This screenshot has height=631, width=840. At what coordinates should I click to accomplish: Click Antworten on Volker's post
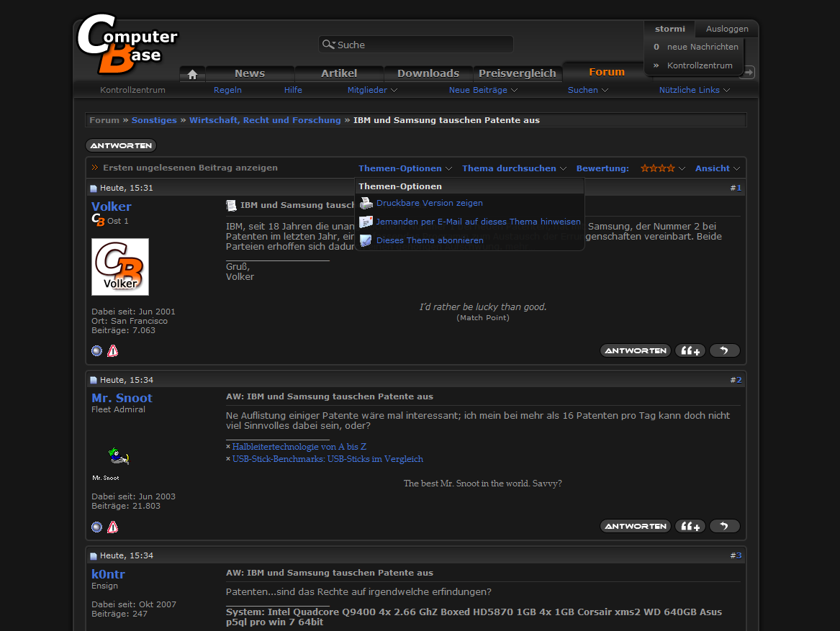[x=636, y=351]
